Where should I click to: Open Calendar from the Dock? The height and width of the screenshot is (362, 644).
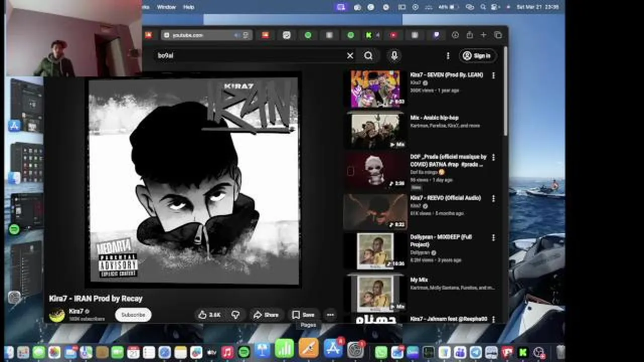(133, 352)
